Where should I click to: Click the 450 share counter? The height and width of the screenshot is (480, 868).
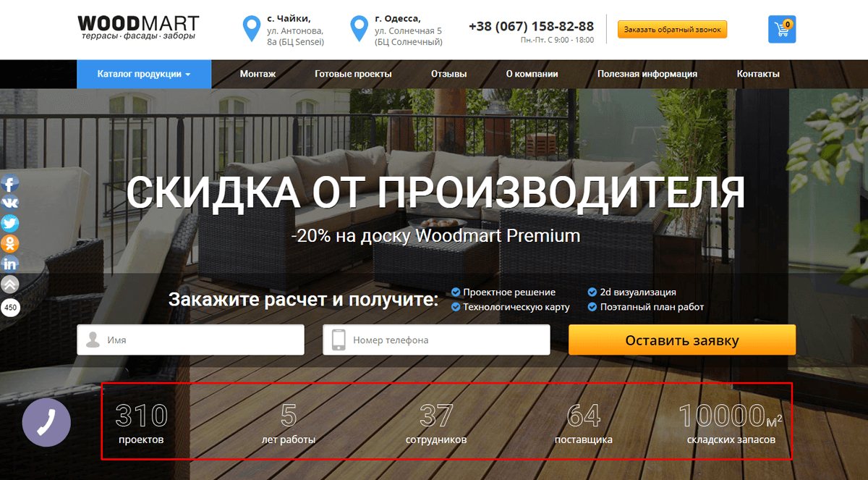(10, 308)
